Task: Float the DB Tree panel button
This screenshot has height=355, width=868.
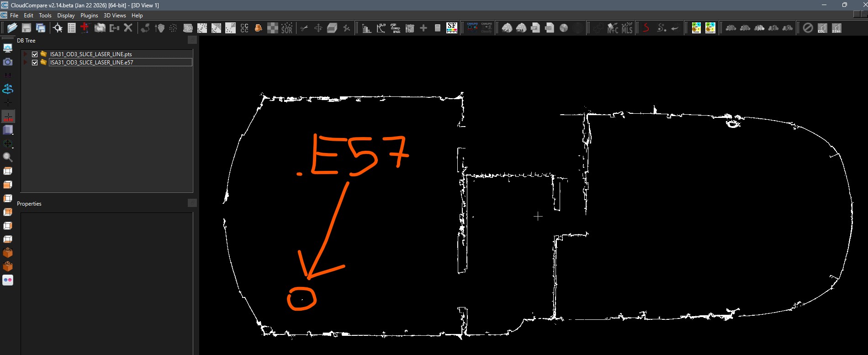Action: tap(192, 40)
